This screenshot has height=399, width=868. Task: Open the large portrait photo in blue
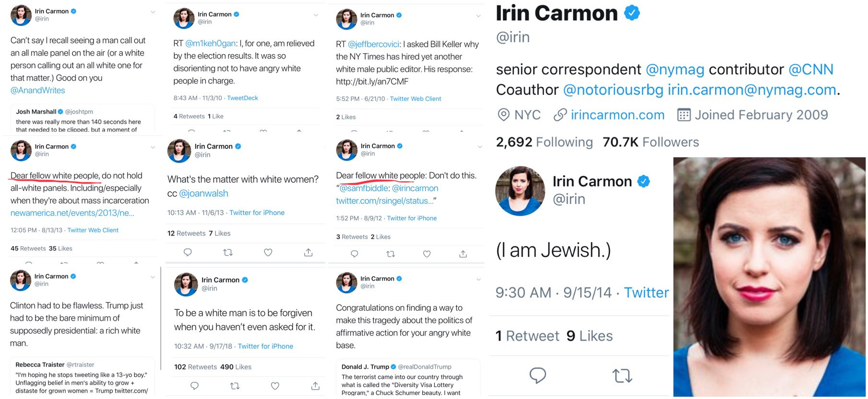(769, 277)
